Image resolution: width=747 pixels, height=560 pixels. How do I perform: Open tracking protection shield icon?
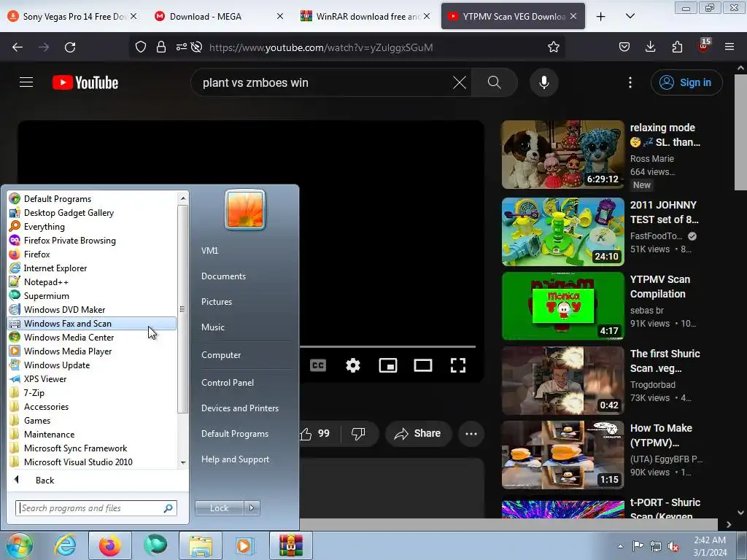141,47
